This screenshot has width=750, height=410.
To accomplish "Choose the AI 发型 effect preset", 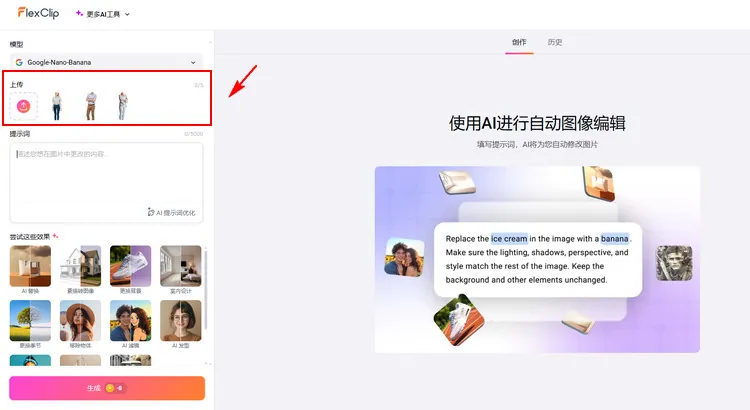I will pos(180,322).
